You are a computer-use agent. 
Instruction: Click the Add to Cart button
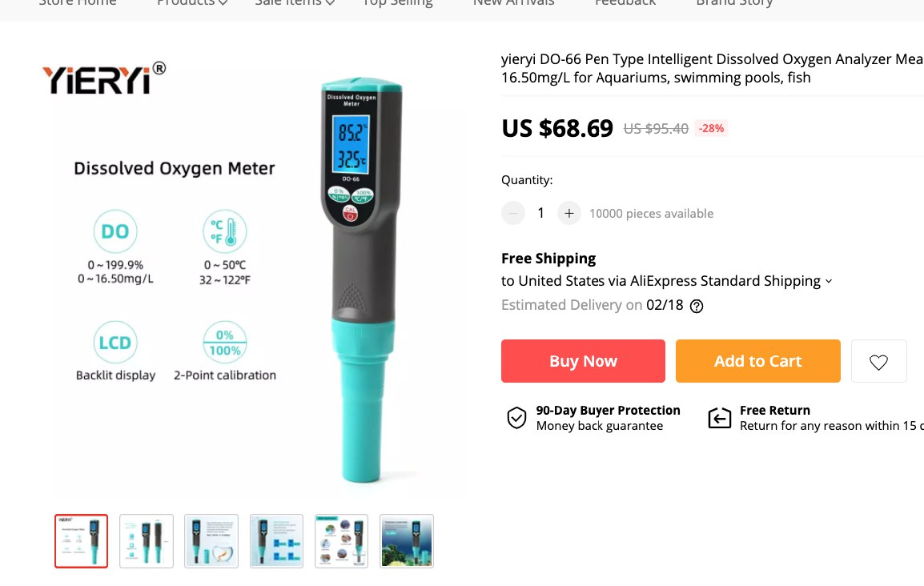(x=757, y=361)
